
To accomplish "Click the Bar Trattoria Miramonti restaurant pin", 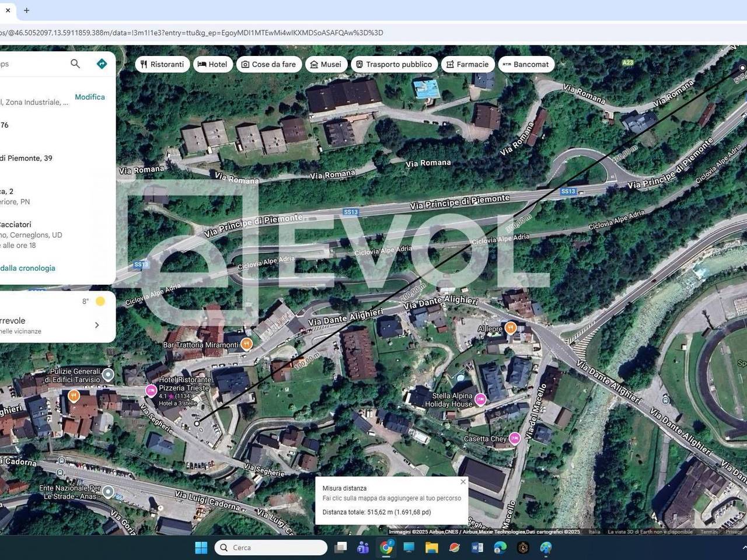I will pyautogui.click(x=246, y=344).
